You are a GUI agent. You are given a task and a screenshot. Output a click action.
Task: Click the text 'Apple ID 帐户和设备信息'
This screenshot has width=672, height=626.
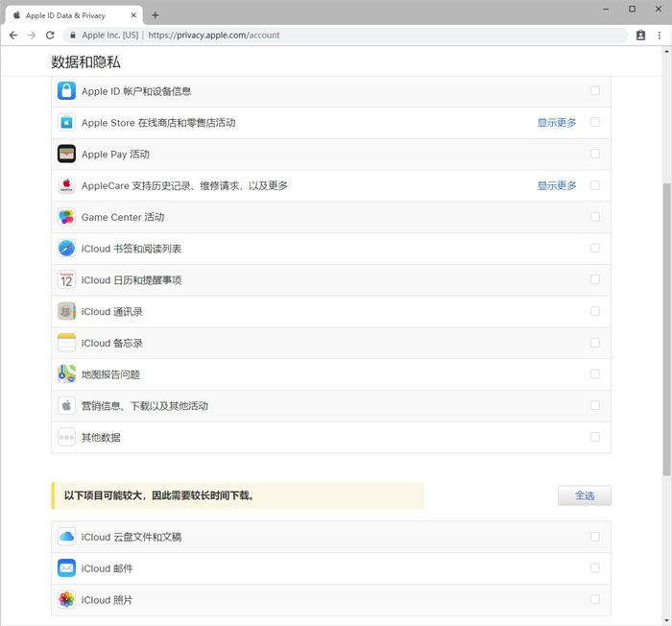point(136,91)
